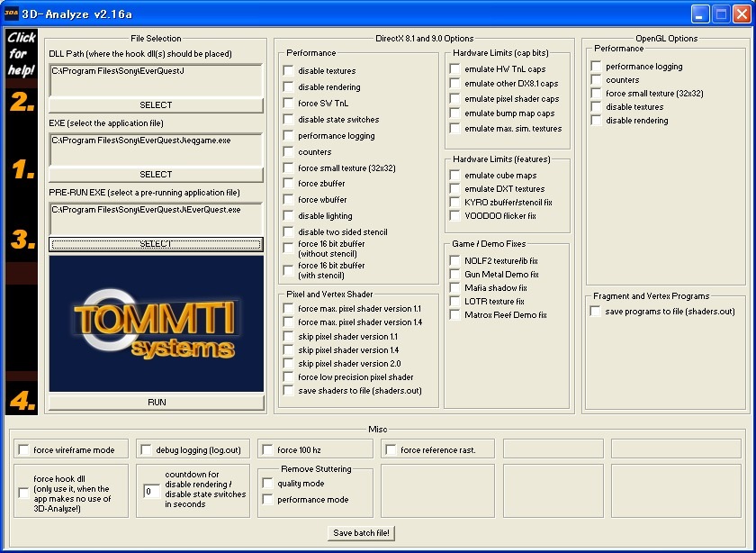
Task: Enable 'save programs to file (shaders.out)' checkbox
Action: point(596,312)
